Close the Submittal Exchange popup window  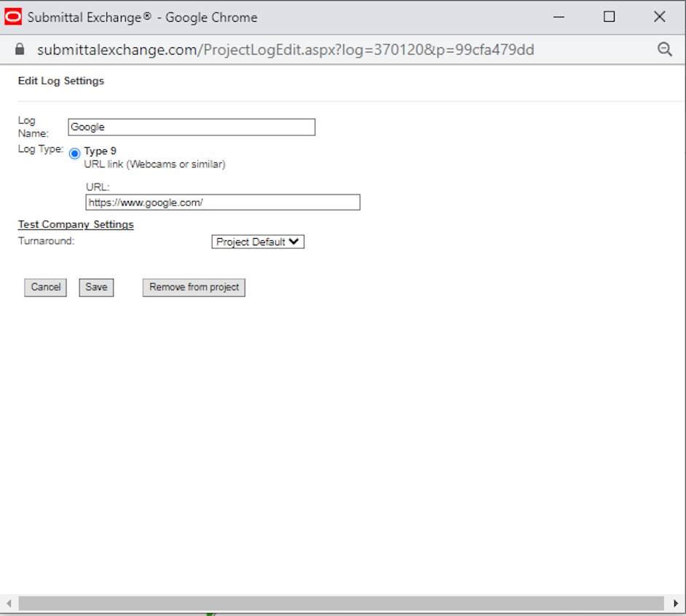click(659, 17)
